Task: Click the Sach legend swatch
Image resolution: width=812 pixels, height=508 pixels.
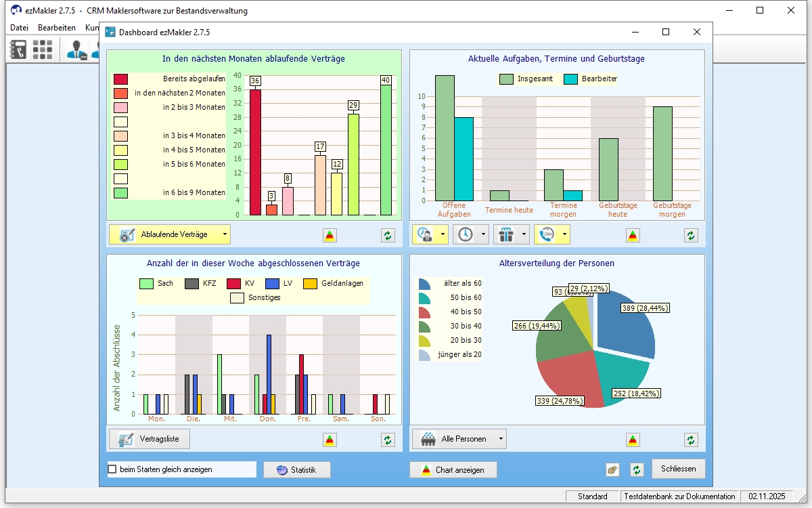Action: click(x=146, y=284)
